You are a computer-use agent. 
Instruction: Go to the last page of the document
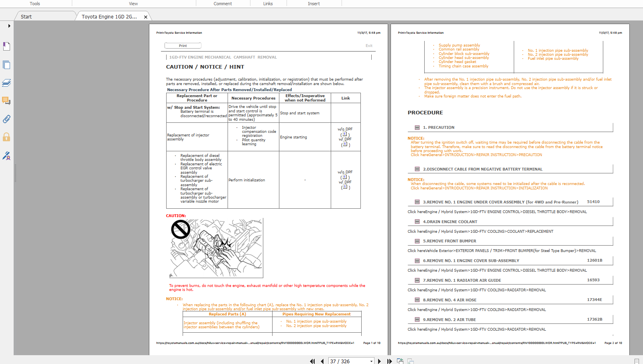click(390, 361)
